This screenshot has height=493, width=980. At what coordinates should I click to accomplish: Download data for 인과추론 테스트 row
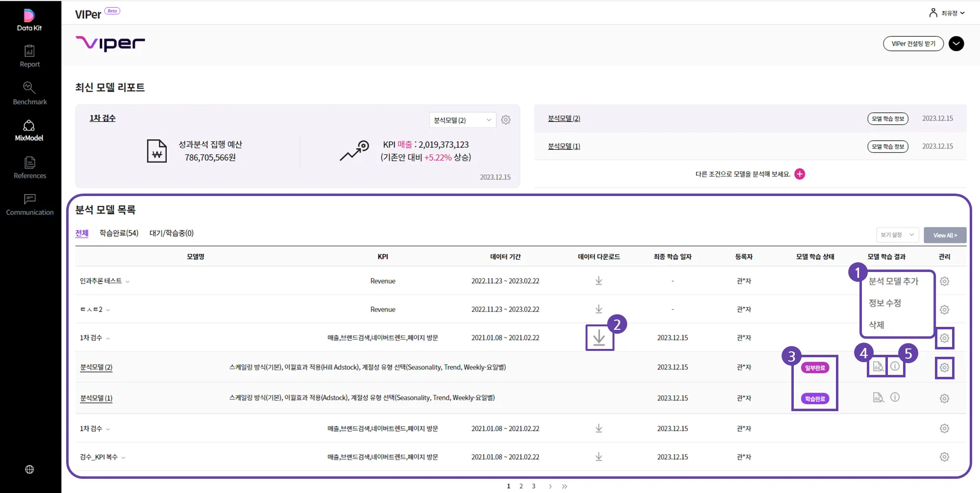click(x=599, y=281)
